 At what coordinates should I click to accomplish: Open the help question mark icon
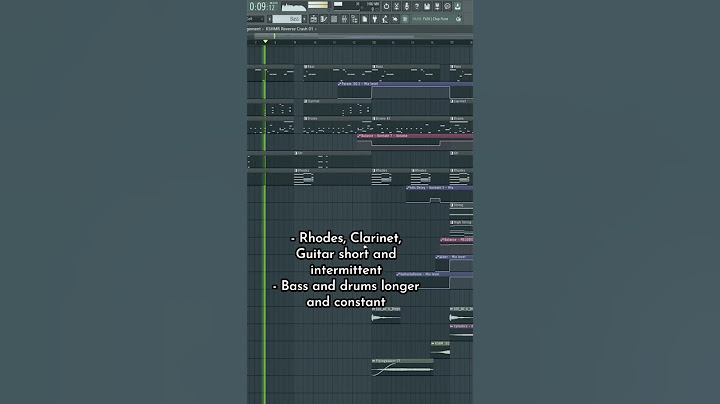click(416, 6)
